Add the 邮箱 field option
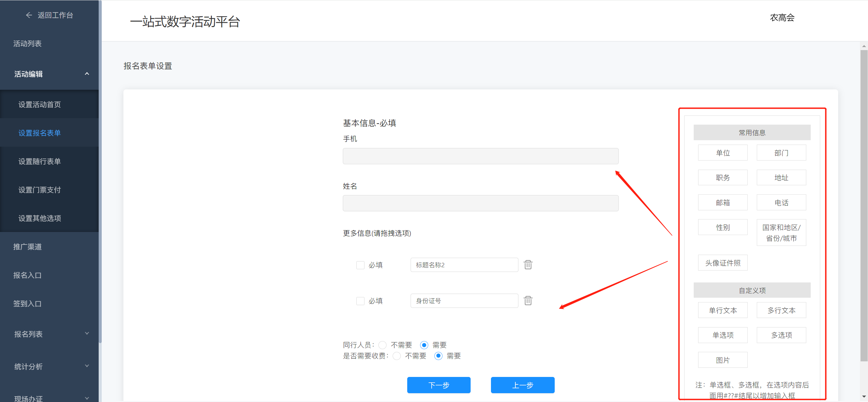Screen dimensions: 868x402 (723, 203)
